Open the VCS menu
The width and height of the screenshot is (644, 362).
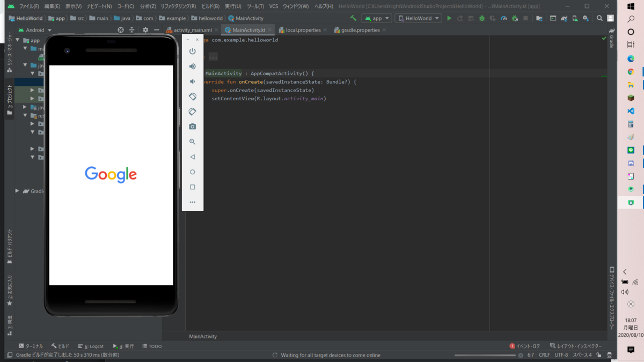click(x=274, y=6)
